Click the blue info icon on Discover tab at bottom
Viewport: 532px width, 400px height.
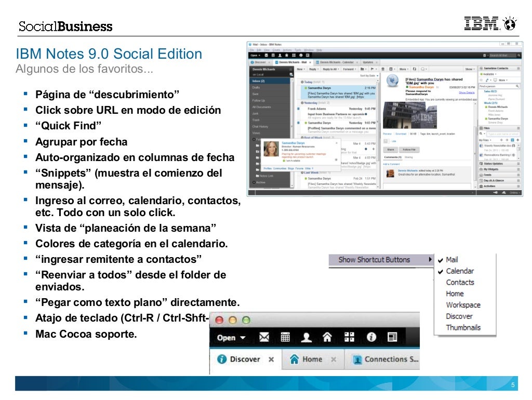pyautogui.click(x=221, y=359)
